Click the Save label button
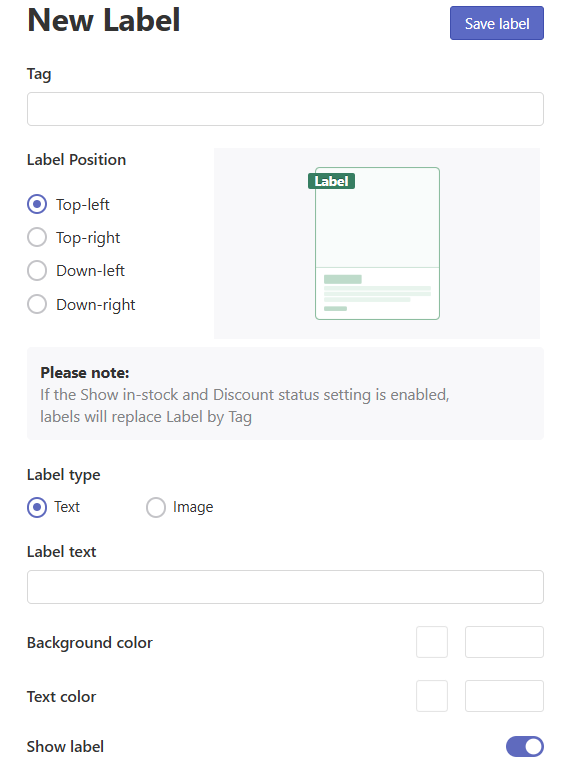 click(x=497, y=23)
